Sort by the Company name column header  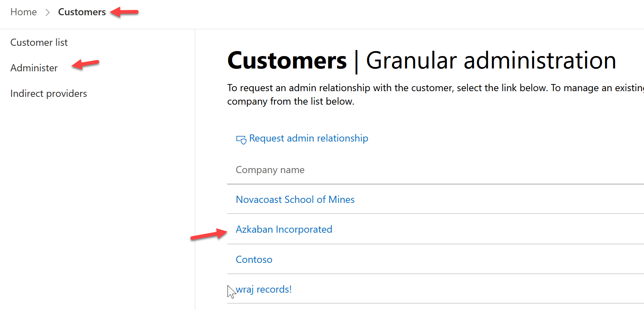coord(270,170)
